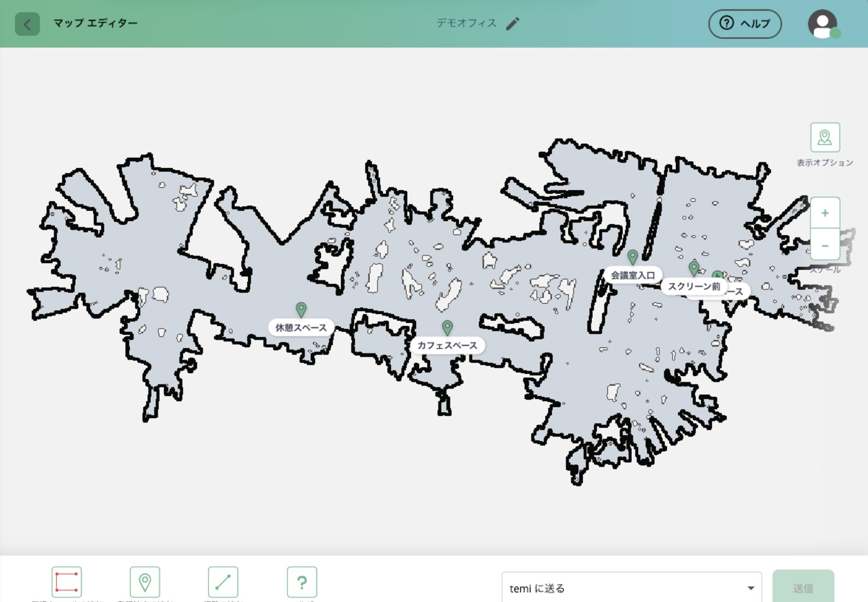
Task: Open 表示オプション display options icon
Action: coord(825,137)
